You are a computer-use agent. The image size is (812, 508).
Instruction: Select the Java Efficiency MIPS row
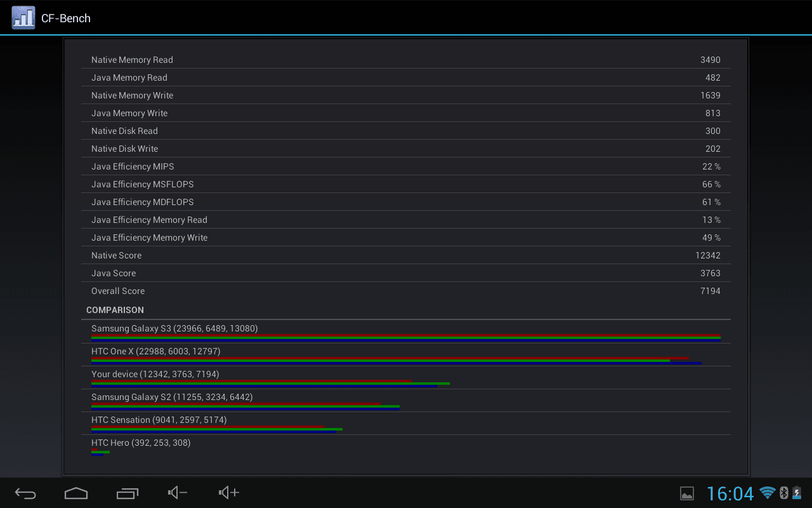pos(406,166)
